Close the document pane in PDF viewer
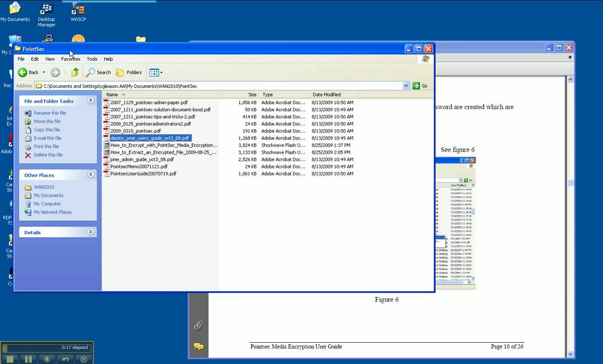Viewport: 603px width, 364px height. [x=570, y=57]
